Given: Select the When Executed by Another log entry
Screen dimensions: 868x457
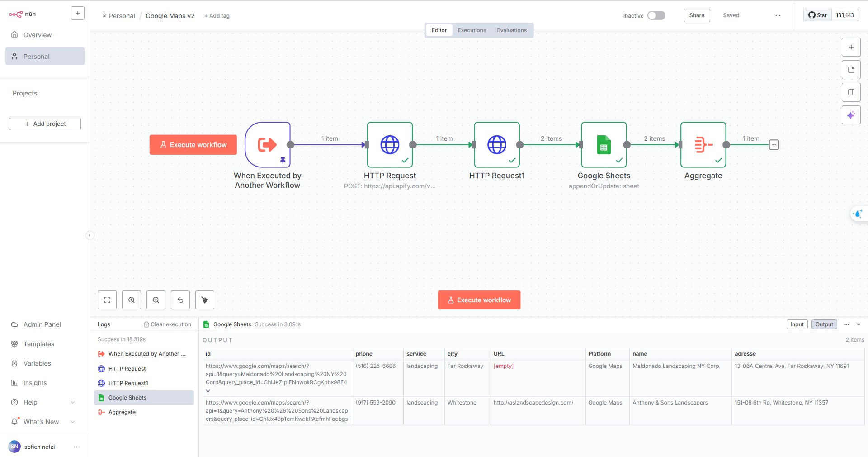Looking at the screenshot, I should click(x=144, y=354).
